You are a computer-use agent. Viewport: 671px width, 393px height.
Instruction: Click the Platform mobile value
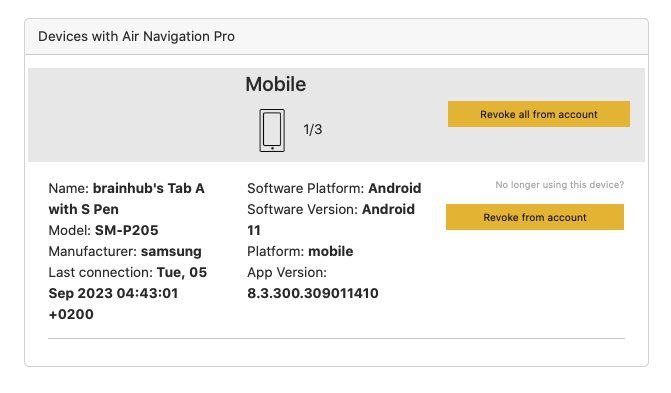[x=330, y=251]
